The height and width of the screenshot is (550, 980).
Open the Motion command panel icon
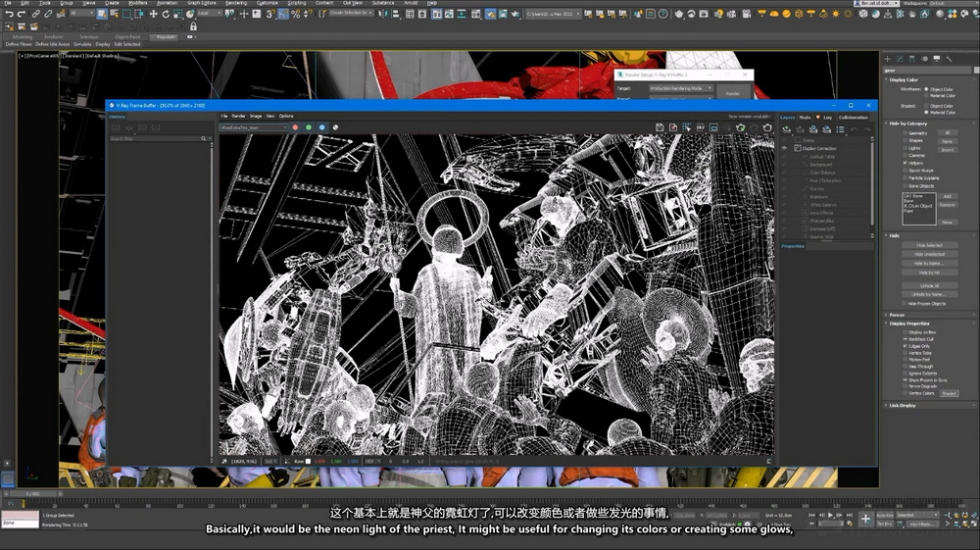pos(924,59)
